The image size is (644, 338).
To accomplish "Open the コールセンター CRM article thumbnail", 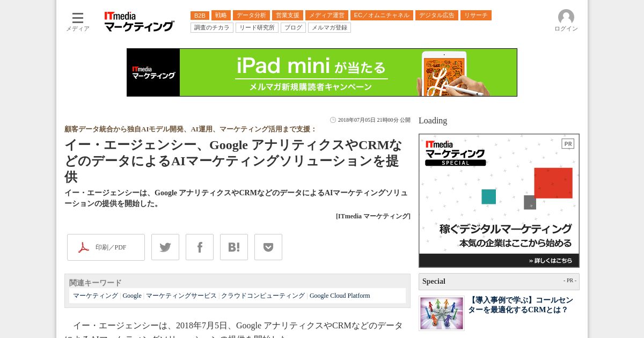I will (x=442, y=313).
